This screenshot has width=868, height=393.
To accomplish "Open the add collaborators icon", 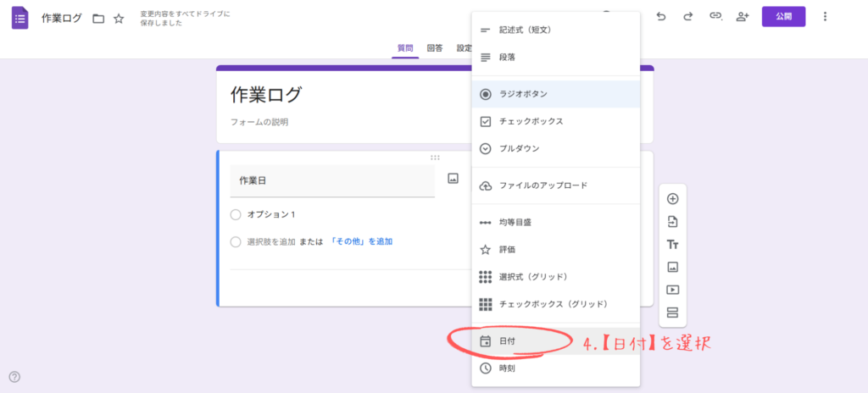I will (x=743, y=17).
